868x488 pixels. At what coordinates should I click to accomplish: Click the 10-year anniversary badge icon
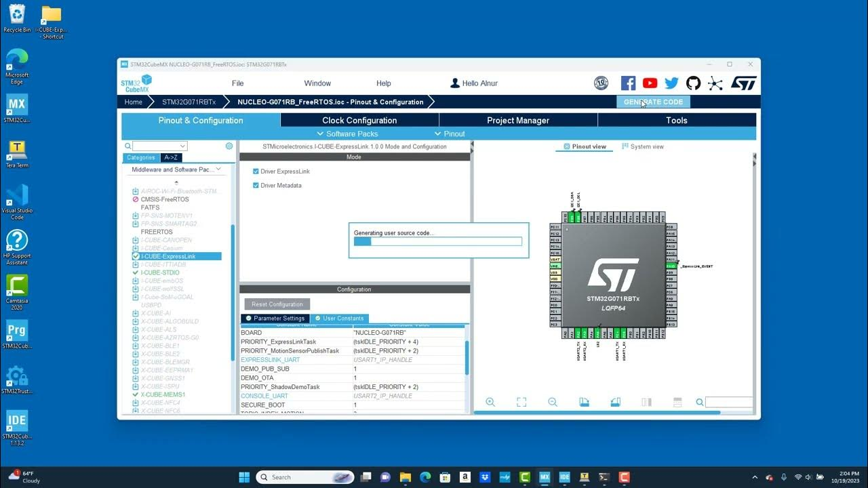[x=601, y=83]
